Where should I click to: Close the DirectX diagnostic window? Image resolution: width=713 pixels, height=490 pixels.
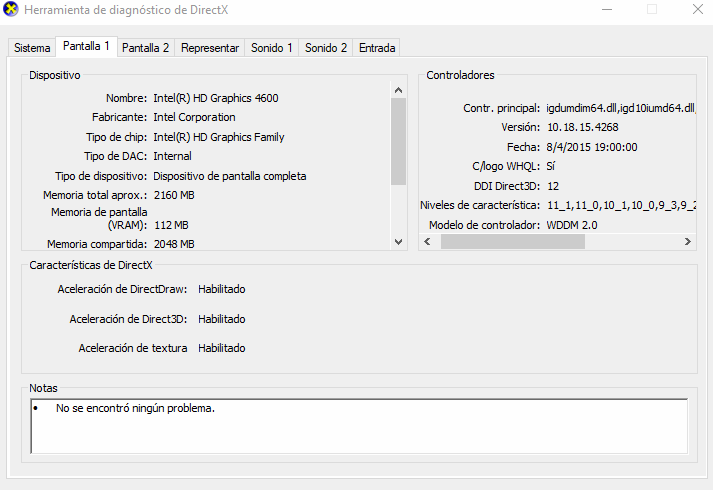[x=698, y=9]
